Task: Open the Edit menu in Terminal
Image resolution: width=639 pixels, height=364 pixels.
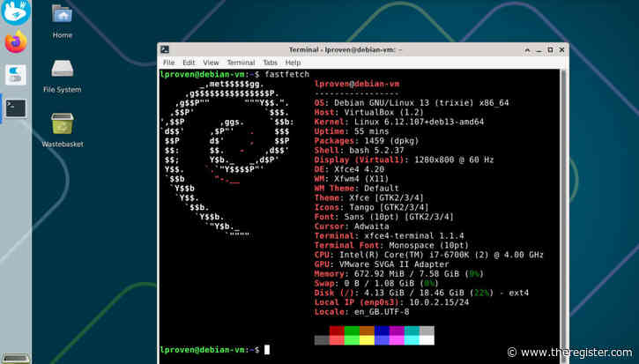Action: pyautogui.click(x=189, y=63)
